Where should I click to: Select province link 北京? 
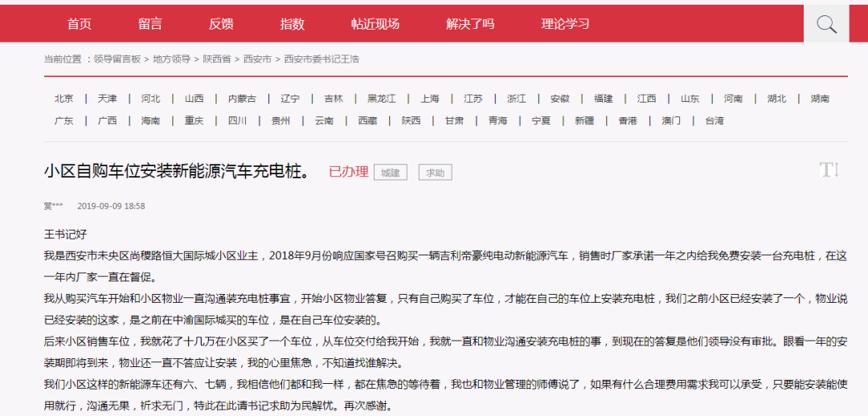(63, 99)
